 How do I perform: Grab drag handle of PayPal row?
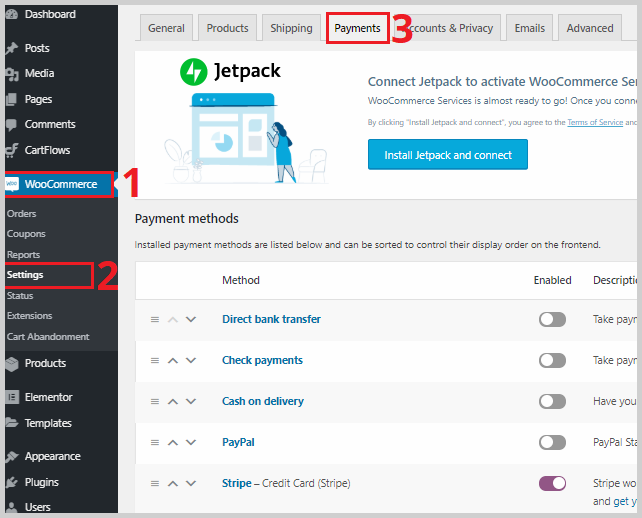pos(155,442)
